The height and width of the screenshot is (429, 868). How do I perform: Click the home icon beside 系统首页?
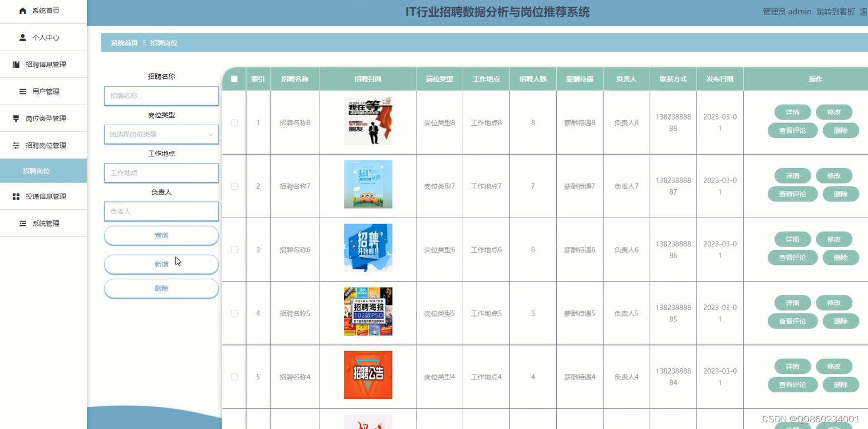pos(23,11)
